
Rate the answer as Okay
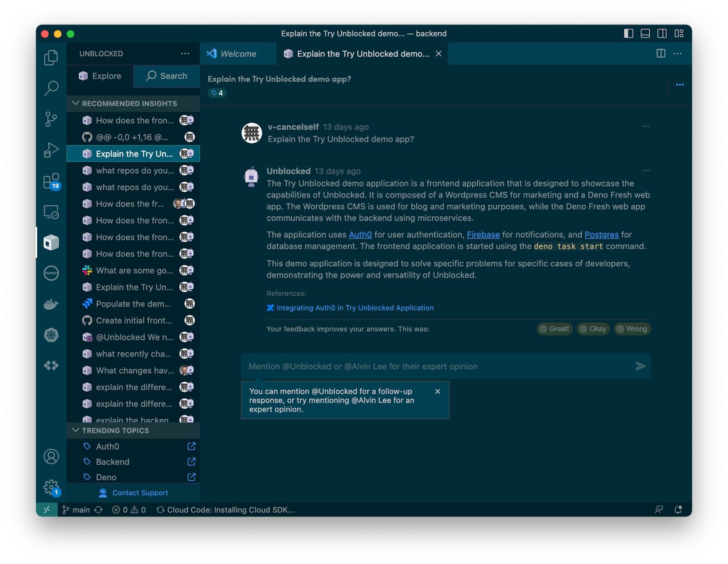point(593,329)
